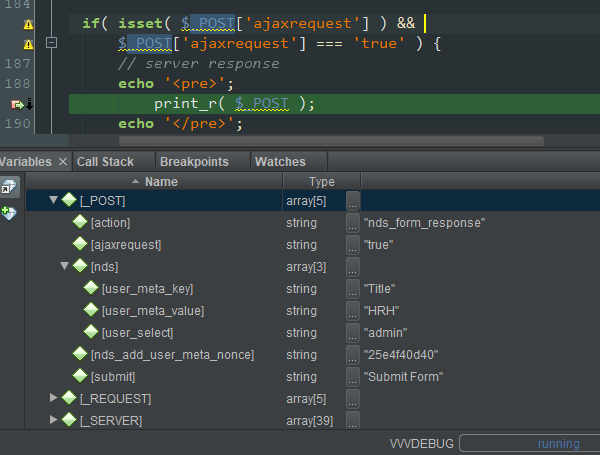Select the [ajaxrequest] variable row
This screenshot has width=600, height=455.
tap(313, 245)
